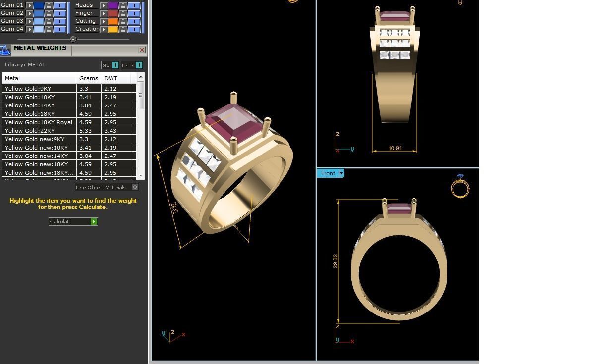Expand Finger layer arrow

(x=104, y=13)
